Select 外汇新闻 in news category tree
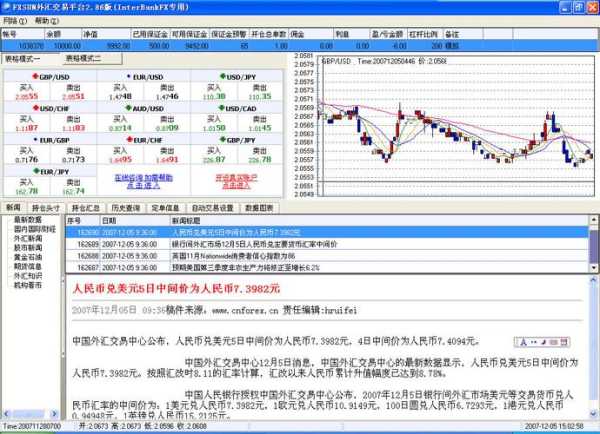This screenshot has height=434, width=600. [x=28, y=238]
